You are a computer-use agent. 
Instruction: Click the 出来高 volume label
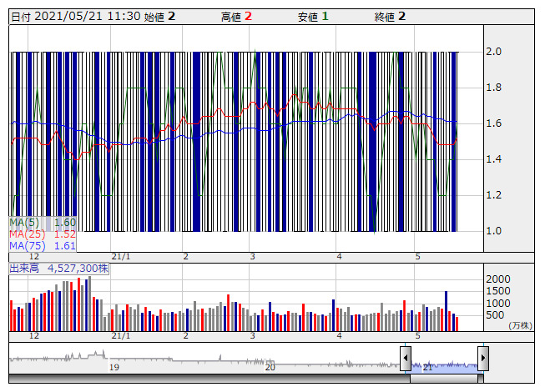coord(58,269)
